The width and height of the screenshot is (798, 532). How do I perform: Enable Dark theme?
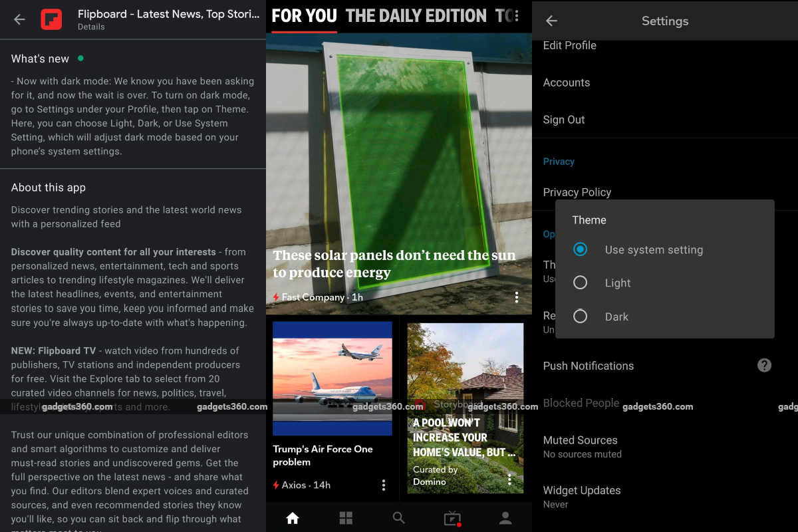pyautogui.click(x=580, y=317)
